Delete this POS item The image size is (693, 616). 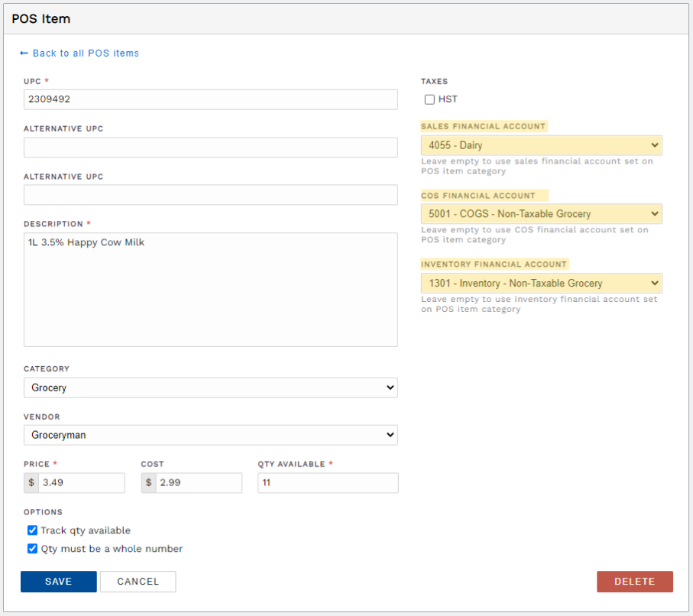click(x=634, y=581)
